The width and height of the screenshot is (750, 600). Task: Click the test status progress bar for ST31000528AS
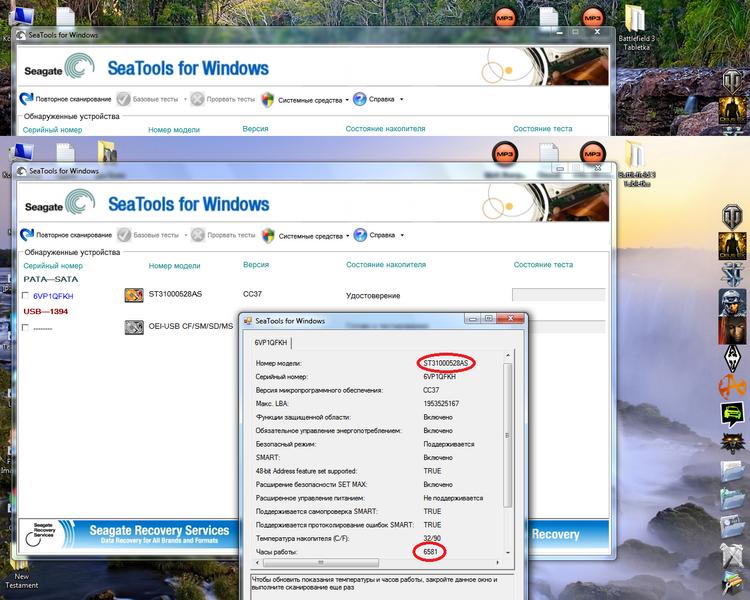point(559,294)
